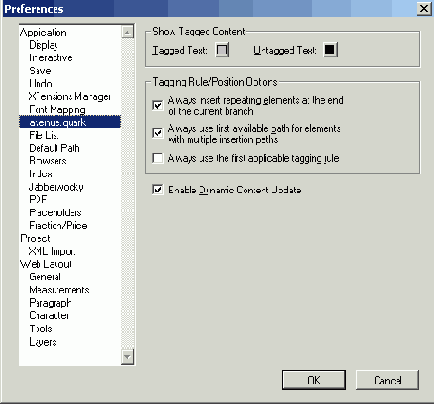Open the Display preferences pane

(43, 45)
